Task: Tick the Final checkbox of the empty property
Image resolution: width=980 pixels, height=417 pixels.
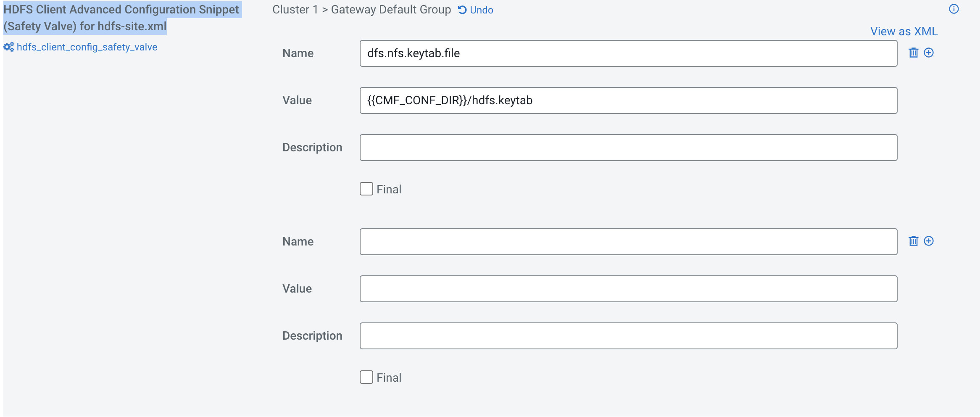Action: [x=366, y=377]
